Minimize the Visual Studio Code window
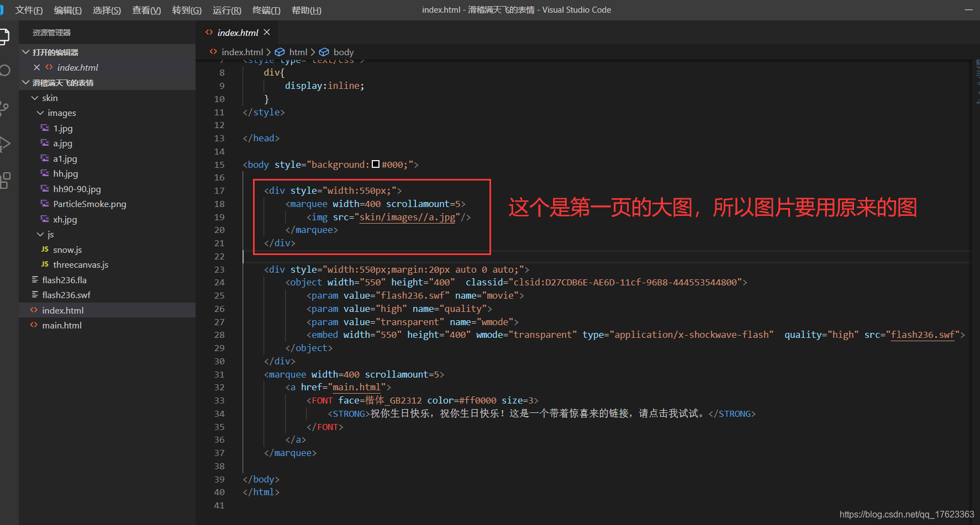 pyautogui.click(x=968, y=10)
